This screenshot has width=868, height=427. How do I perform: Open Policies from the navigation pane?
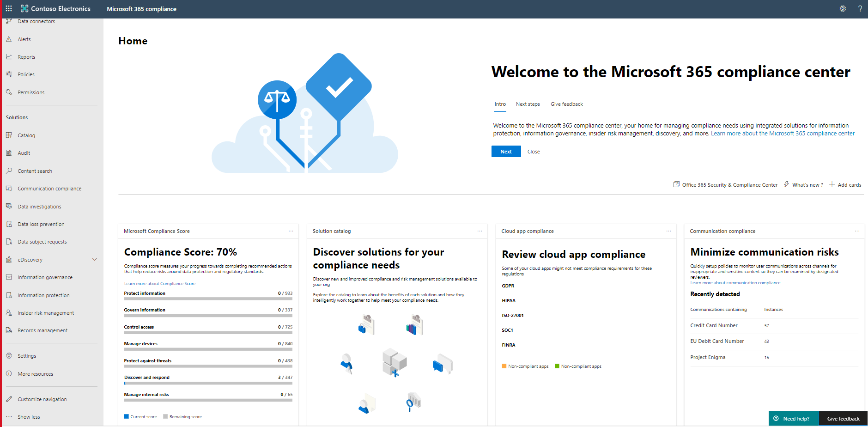[x=26, y=74]
